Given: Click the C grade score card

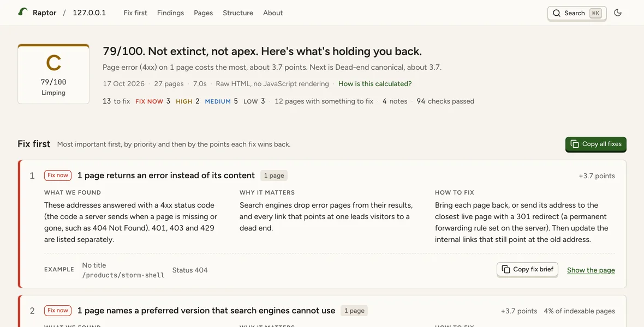Looking at the screenshot, I should click(x=53, y=74).
